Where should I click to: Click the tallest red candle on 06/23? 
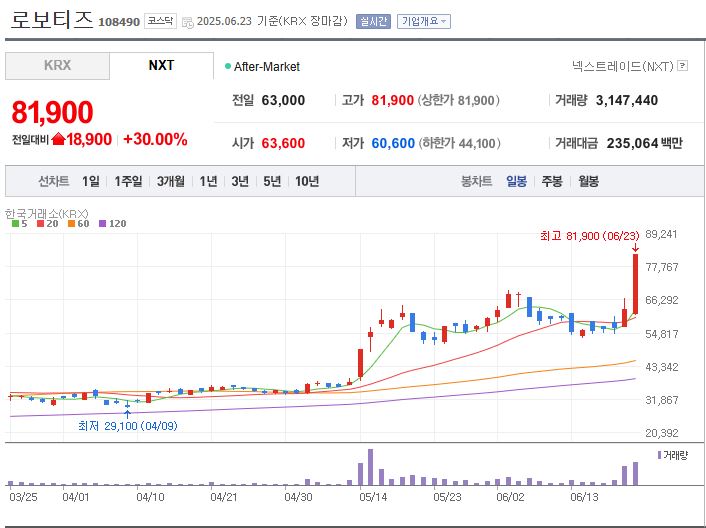point(635,284)
